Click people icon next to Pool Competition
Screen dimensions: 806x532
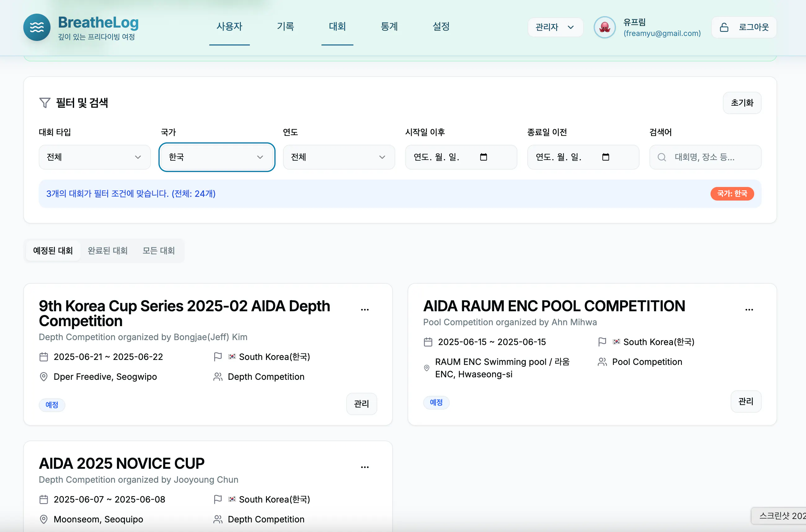(x=602, y=362)
